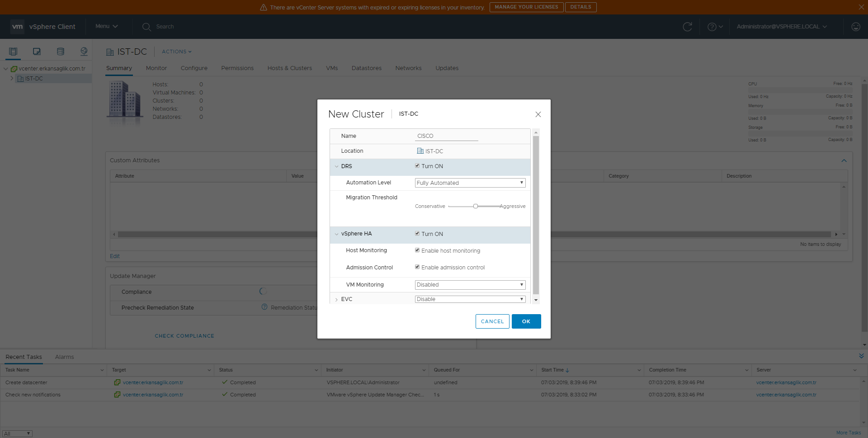Screen dimensions: 868x438
Task: Click the New Cluster dialog scrollbar
Action: point(536,215)
